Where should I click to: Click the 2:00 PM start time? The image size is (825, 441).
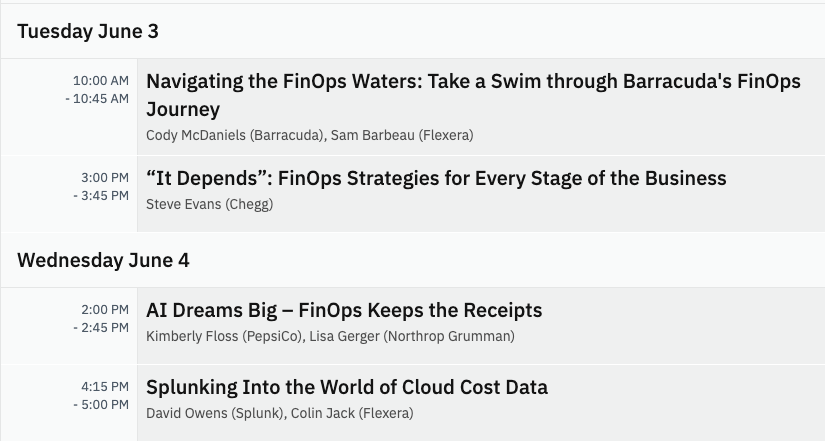tap(104, 309)
